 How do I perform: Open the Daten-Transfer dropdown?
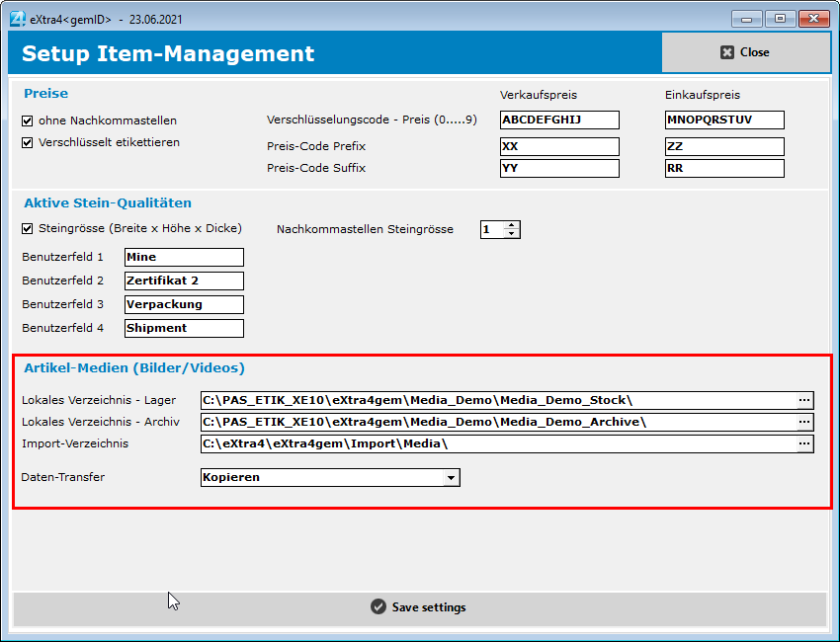click(451, 478)
